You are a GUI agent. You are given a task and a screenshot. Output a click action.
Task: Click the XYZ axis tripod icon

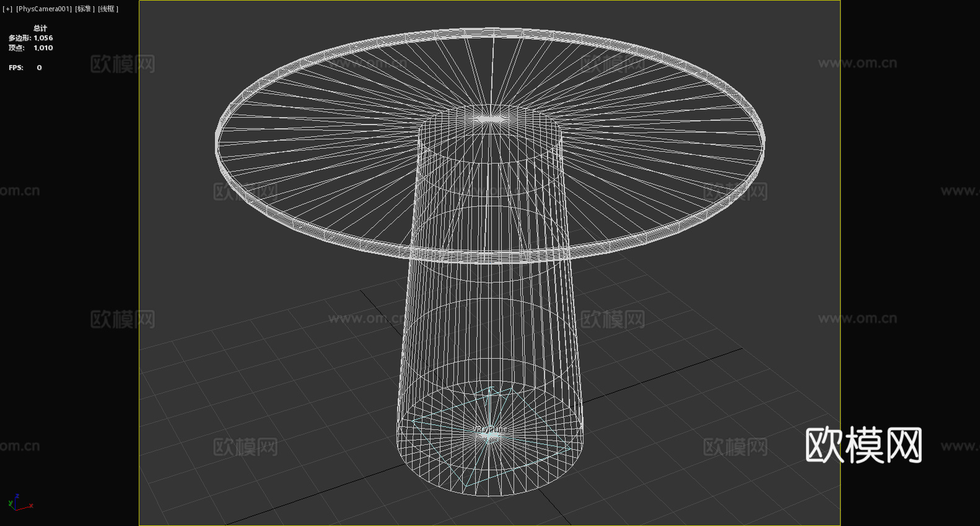tap(20, 502)
